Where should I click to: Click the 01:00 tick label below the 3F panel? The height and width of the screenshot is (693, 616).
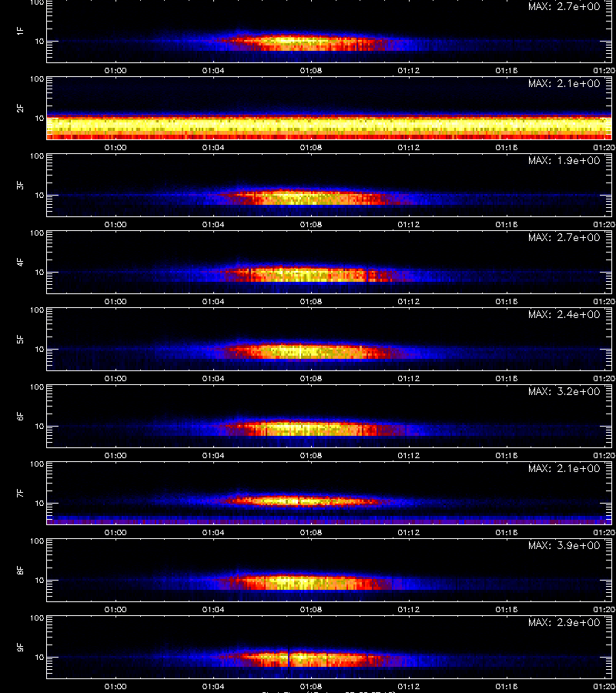(x=115, y=225)
